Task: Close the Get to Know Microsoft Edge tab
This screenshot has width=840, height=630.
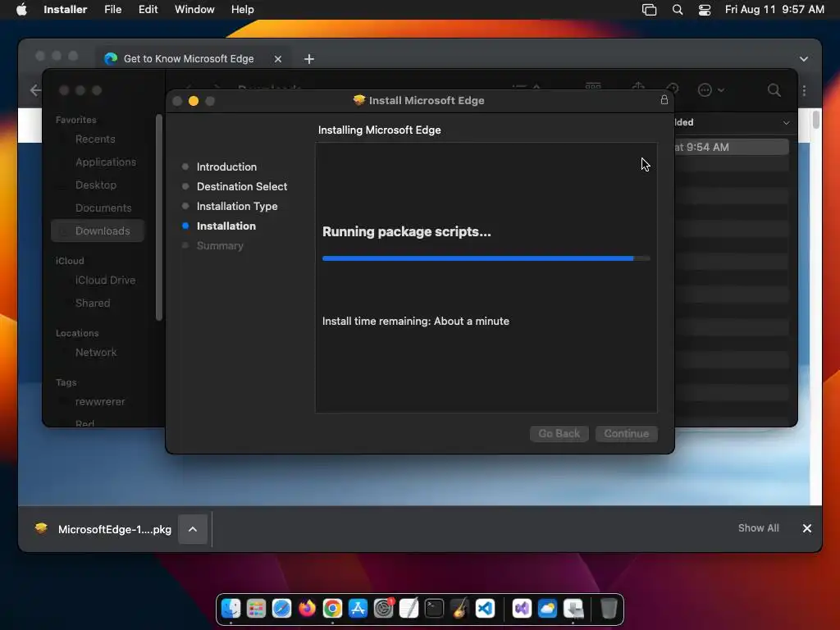Action: click(277, 59)
